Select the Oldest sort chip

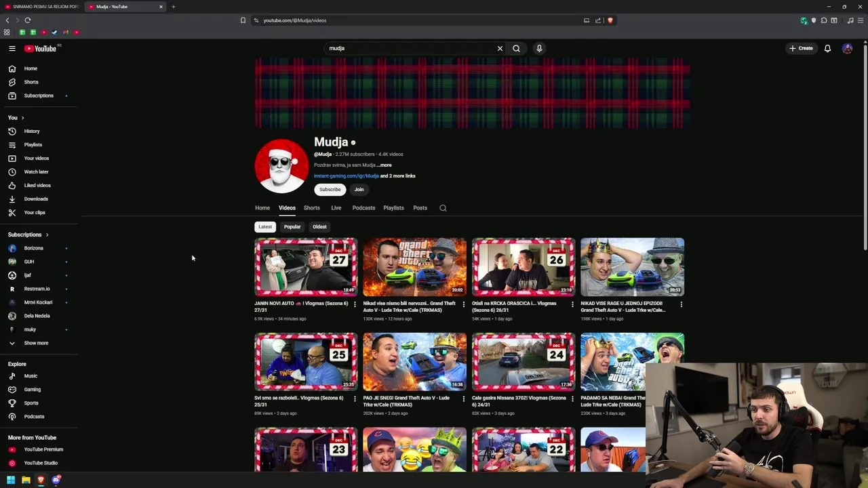pyautogui.click(x=319, y=227)
